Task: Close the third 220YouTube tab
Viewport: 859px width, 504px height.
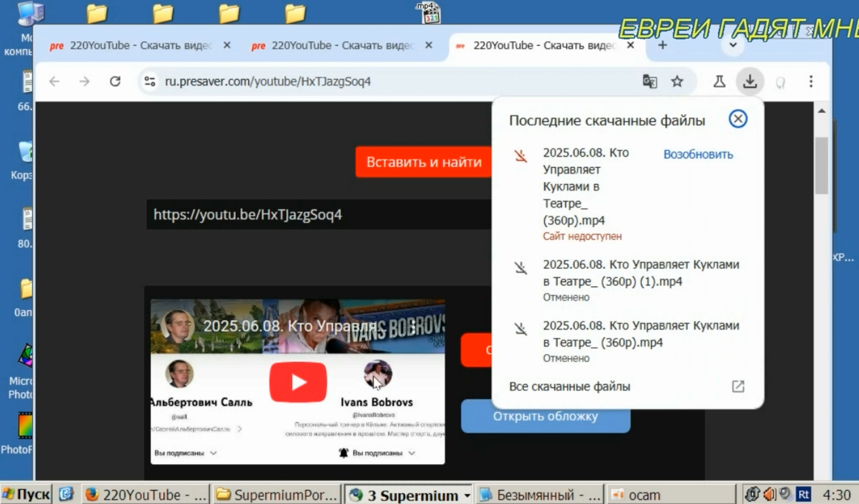Action: coord(630,45)
